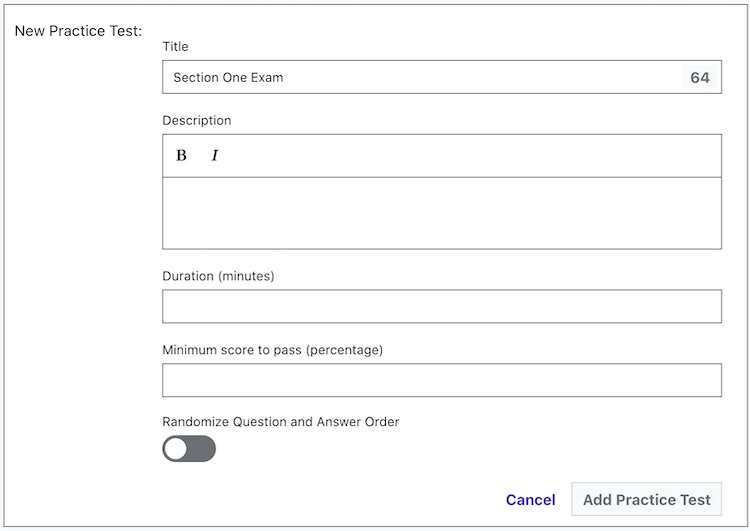Enable Randomize Question and Answer Order switch
The image size is (750, 531).
[189, 449]
